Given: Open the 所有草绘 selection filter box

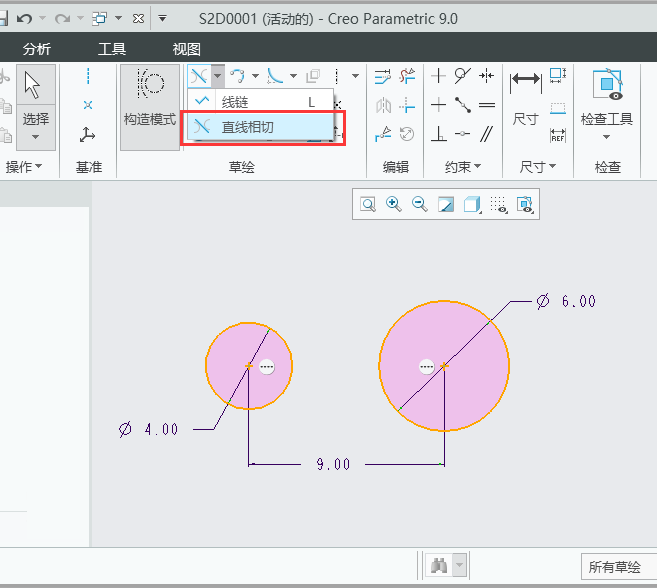Looking at the screenshot, I should [618, 567].
